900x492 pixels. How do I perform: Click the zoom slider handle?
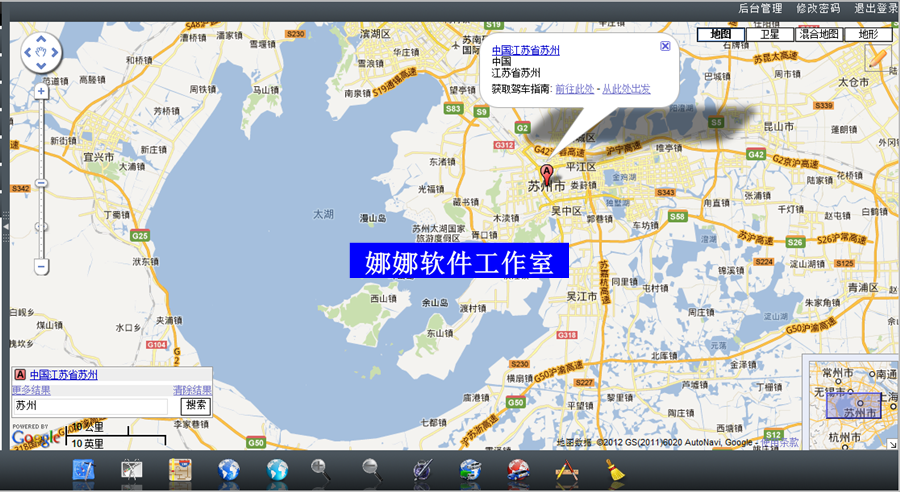[41, 184]
